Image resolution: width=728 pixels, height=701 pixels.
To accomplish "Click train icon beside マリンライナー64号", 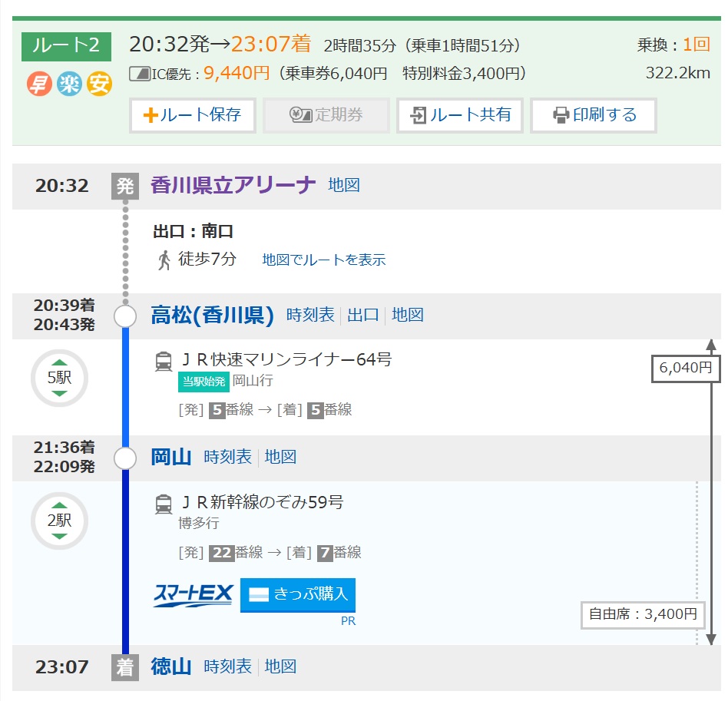I will pos(164,362).
